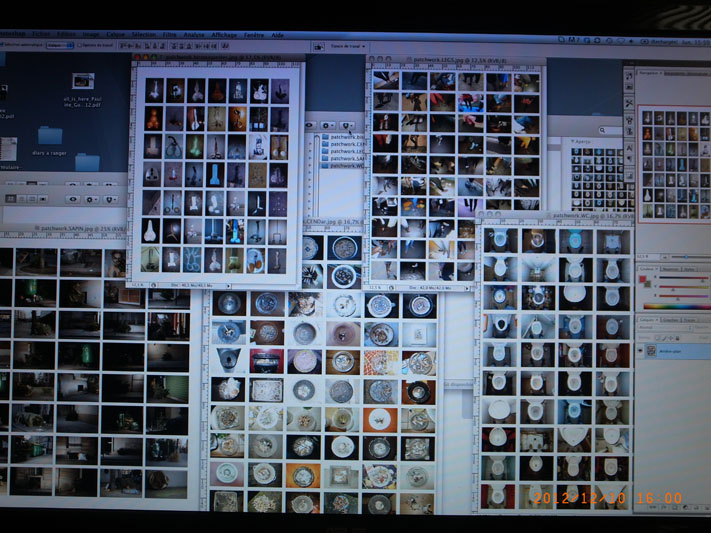
Task: Switch to the Couches panel tab
Action: coord(670,320)
